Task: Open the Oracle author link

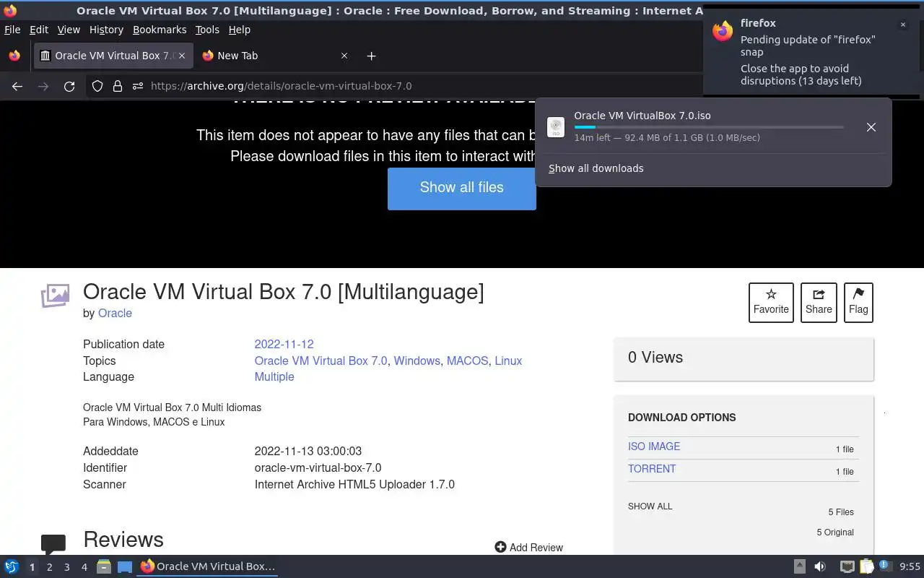Action: 115,313
